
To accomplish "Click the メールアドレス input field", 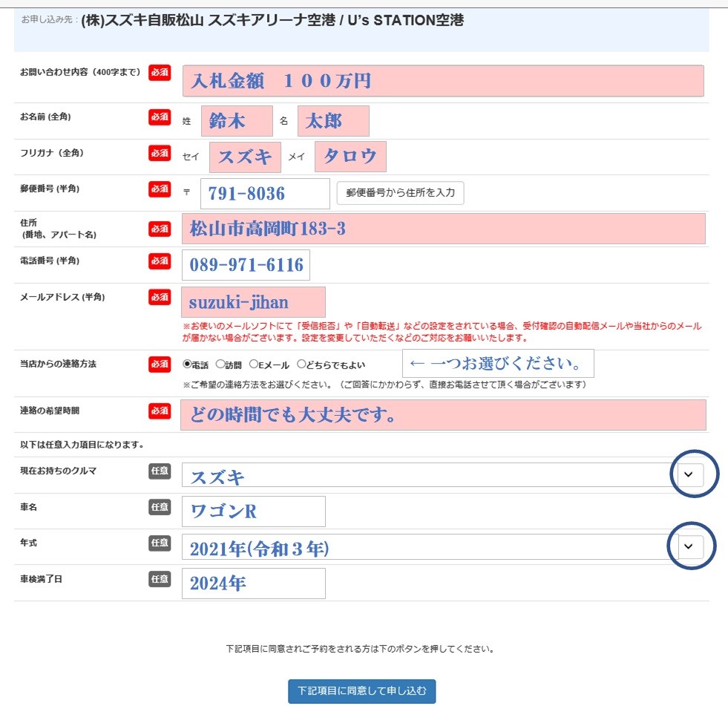I will click(253, 302).
